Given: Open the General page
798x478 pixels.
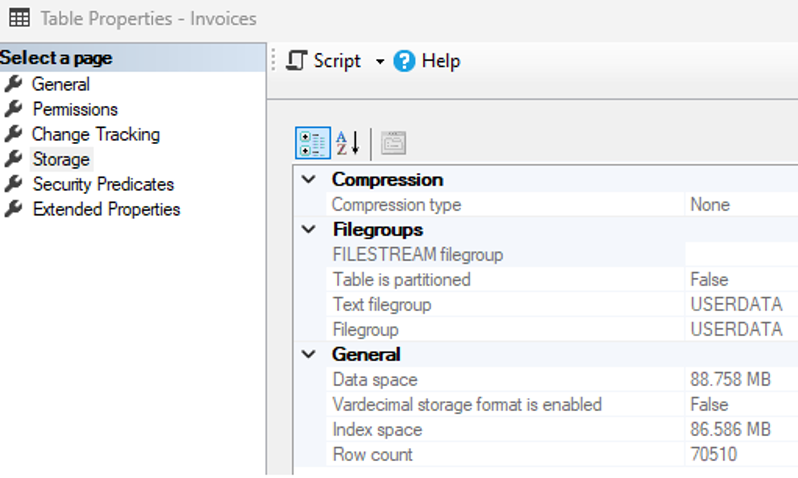Looking at the screenshot, I should [61, 84].
